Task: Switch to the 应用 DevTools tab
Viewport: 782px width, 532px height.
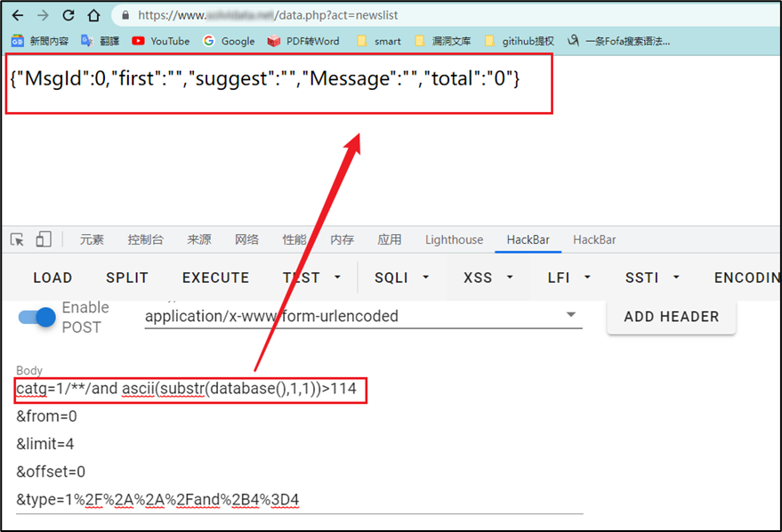Action: [x=390, y=240]
